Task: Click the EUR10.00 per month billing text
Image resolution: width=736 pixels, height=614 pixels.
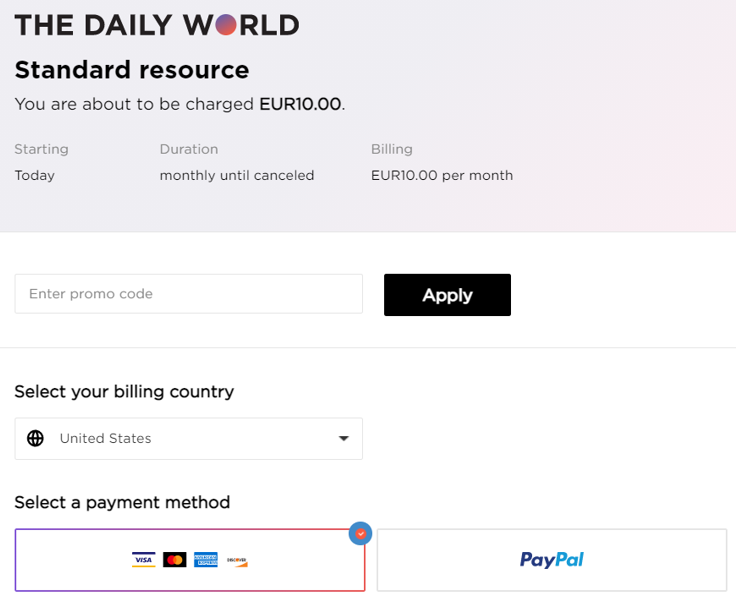Action: (x=442, y=176)
